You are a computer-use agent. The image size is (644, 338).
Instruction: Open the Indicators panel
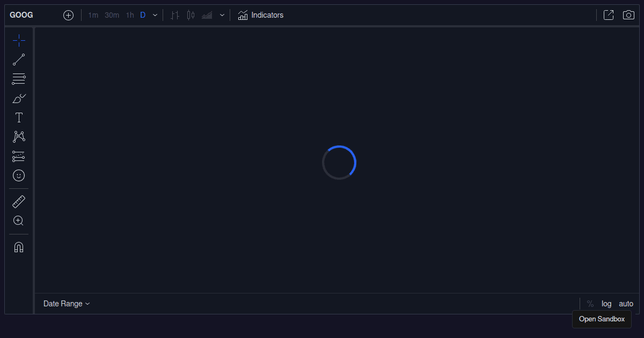coord(261,15)
